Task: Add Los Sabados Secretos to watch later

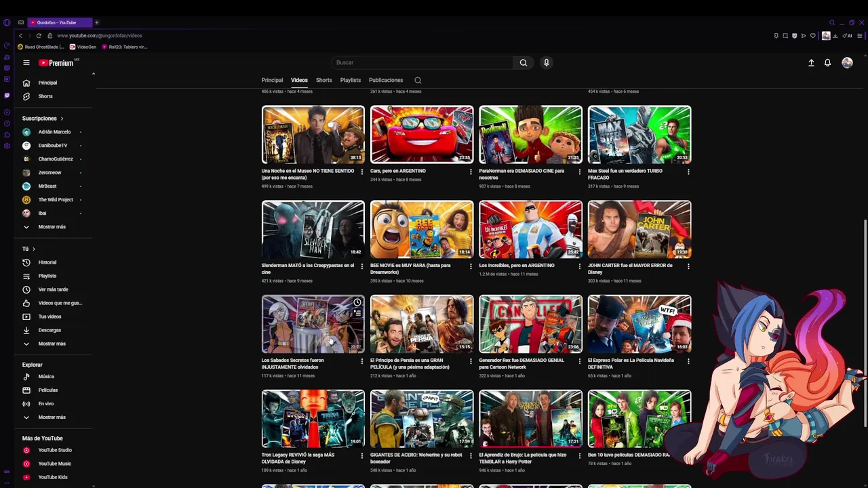Action: pyautogui.click(x=357, y=302)
